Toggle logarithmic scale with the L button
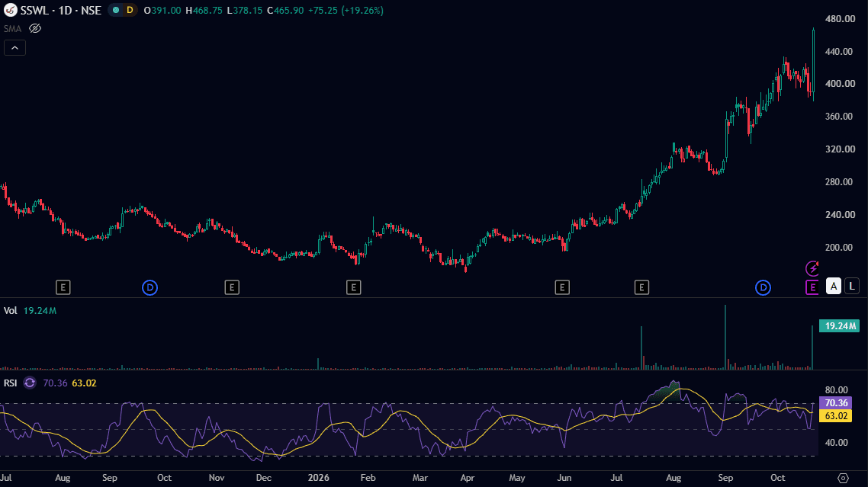Screen dimensions: 868x487 click(x=852, y=286)
